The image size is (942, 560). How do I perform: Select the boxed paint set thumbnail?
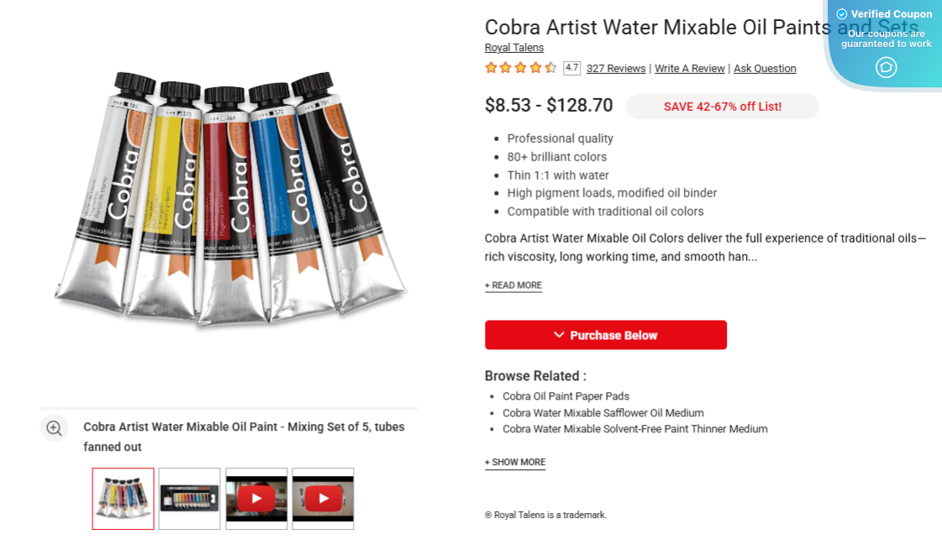[190, 499]
